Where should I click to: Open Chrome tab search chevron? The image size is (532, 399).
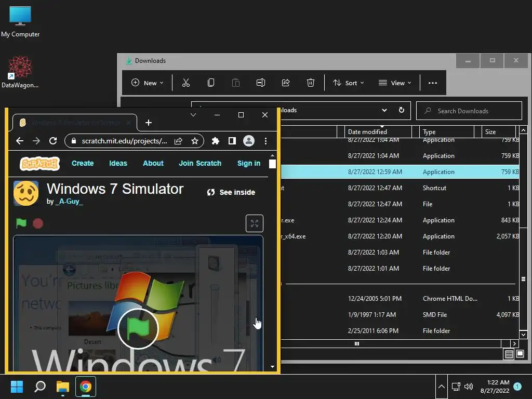click(x=193, y=115)
